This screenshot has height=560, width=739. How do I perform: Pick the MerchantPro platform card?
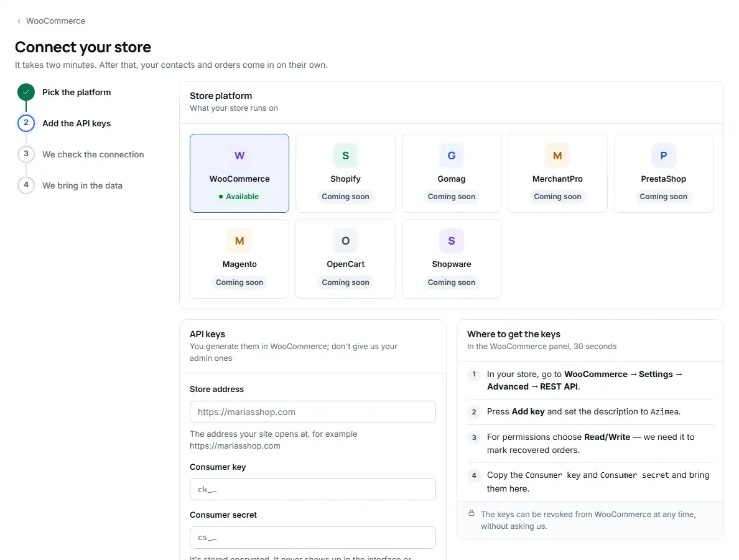(x=557, y=173)
